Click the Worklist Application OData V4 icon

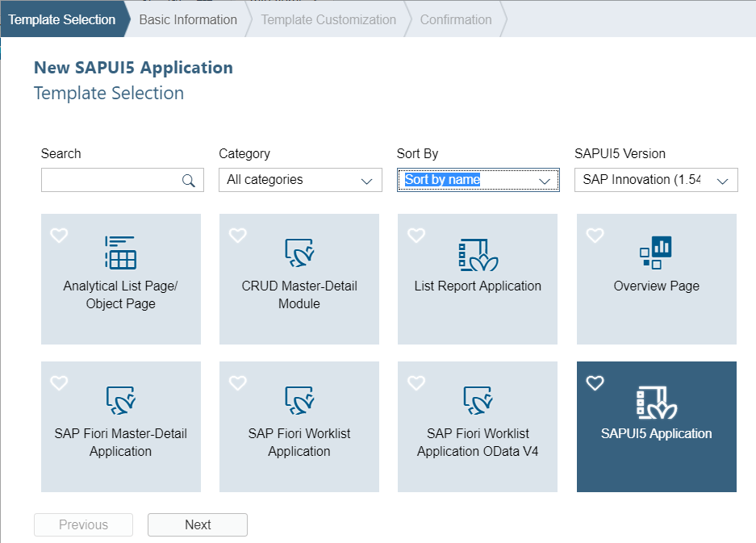(478, 400)
